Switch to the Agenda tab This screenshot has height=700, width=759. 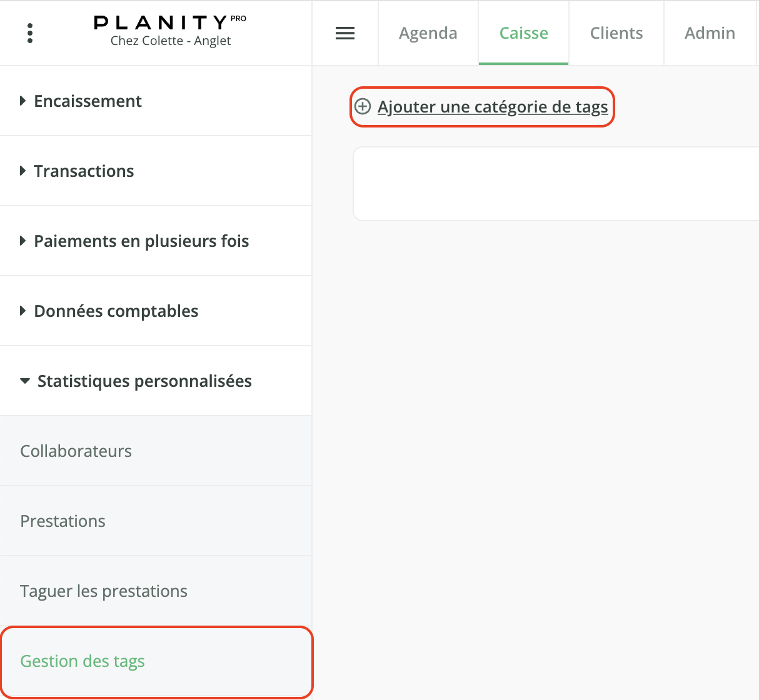click(x=428, y=33)
